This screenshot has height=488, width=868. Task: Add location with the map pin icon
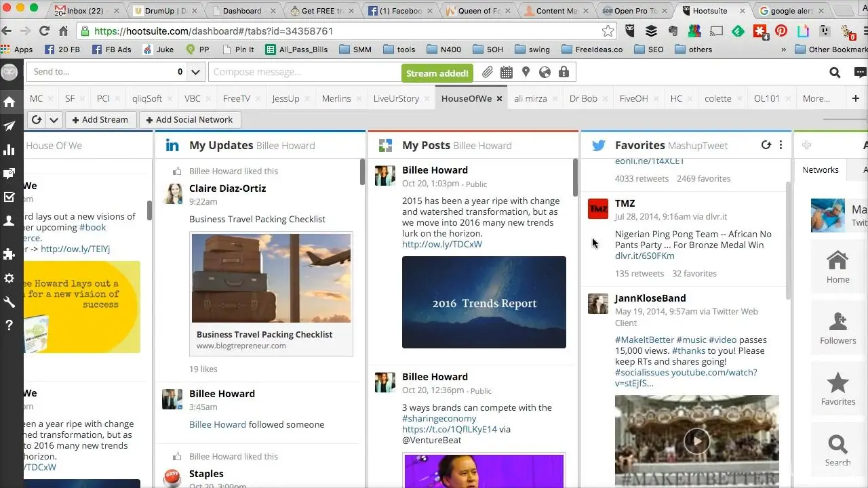coord(526,73)
